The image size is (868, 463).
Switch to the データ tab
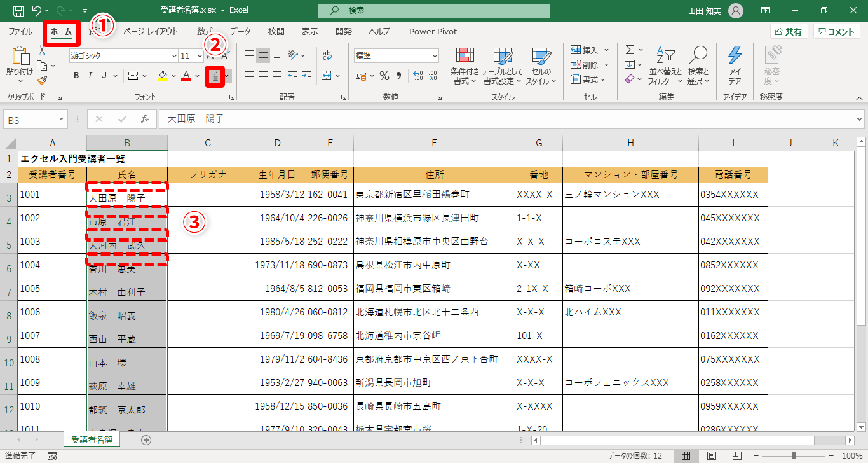(240, 31)
